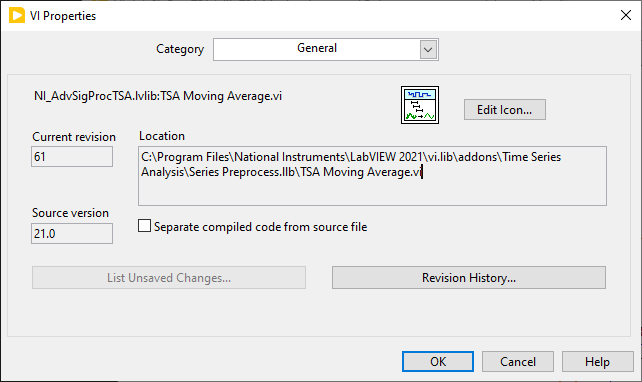Image resolution: width=642 pixels, height=382 pixels.
Task: Open Help for VI Properties
Action: tap(597, 362)
